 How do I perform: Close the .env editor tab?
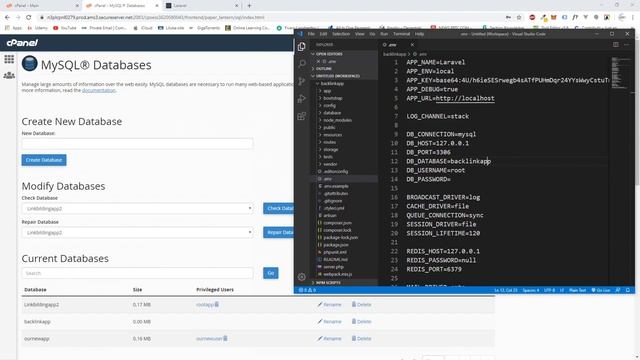(x=412, y=44)
